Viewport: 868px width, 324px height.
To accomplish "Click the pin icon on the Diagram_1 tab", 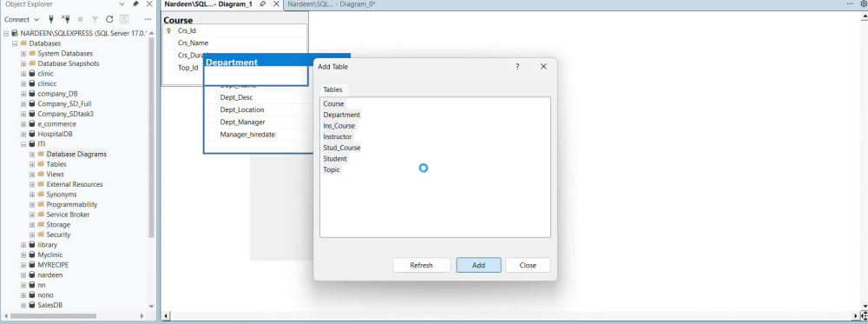I will click(x=263, y=3).
